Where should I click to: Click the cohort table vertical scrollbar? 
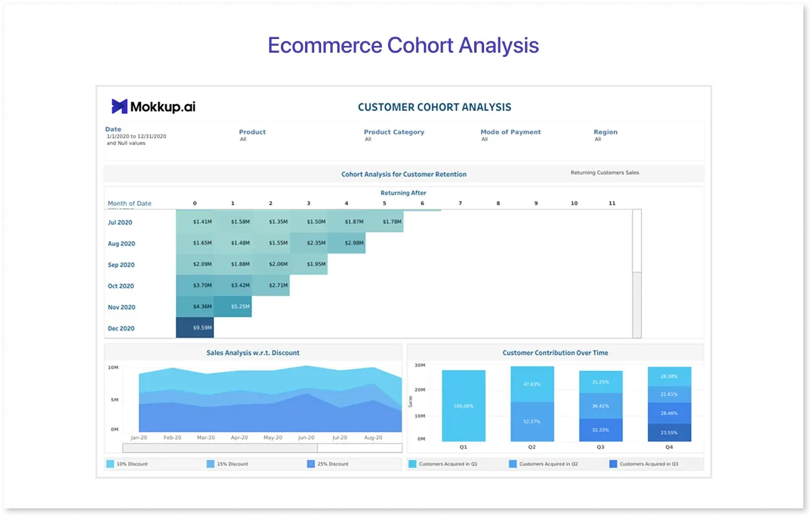point(637,273)
